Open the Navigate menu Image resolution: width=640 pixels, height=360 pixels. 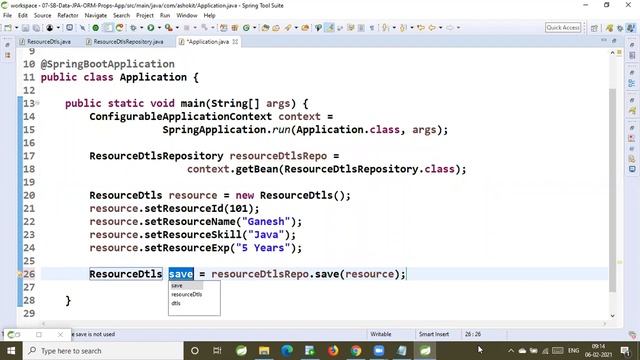point(96,16)
